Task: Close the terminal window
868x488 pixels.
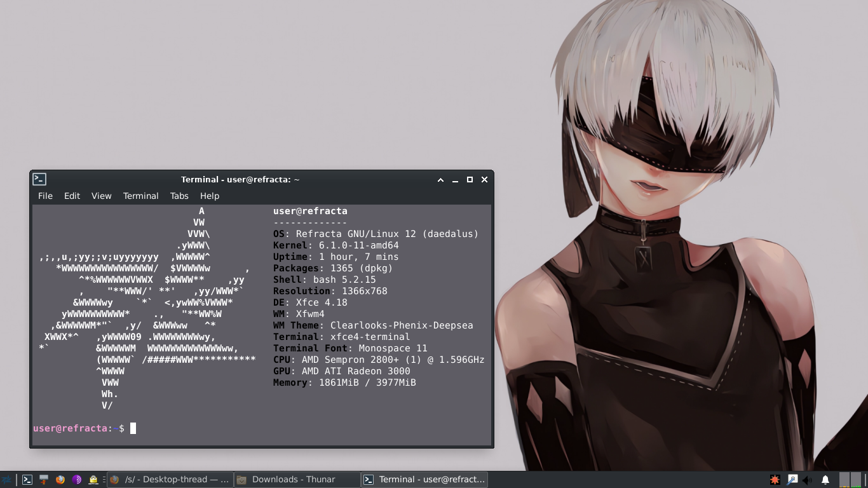Action: (484, 180)
